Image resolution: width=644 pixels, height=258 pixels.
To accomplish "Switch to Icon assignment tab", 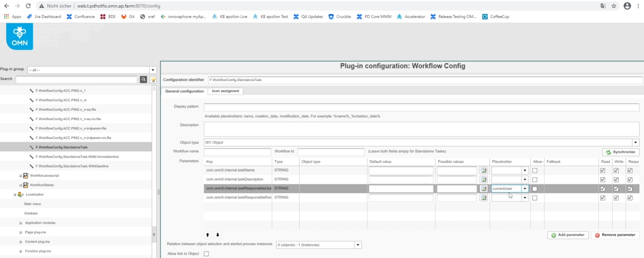I will click(x=225, y=91).
